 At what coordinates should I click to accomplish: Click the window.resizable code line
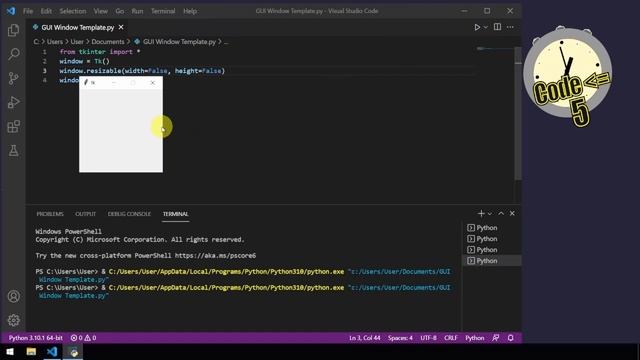click(x=142, y=71)
